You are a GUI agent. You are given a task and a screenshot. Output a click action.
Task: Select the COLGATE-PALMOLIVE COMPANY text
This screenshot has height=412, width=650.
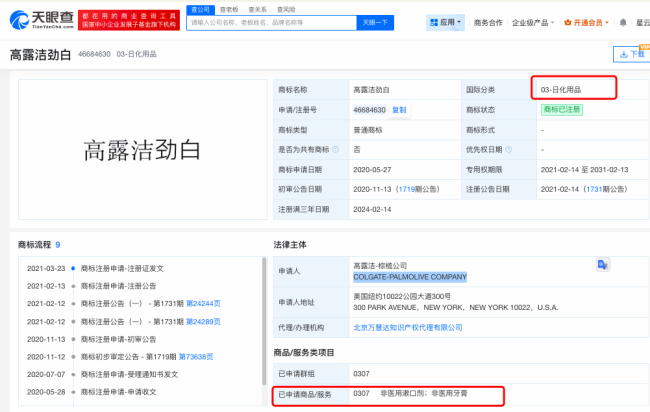410,277
